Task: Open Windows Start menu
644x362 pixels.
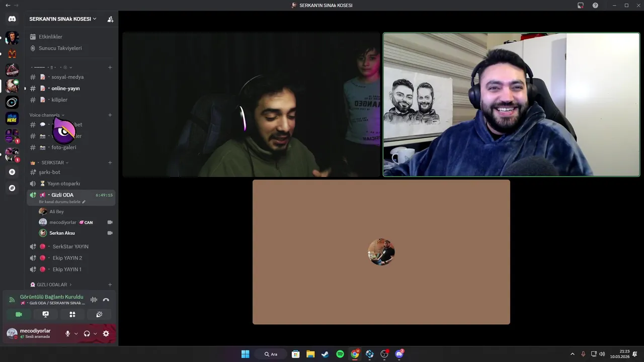Action: coord(245,354)
